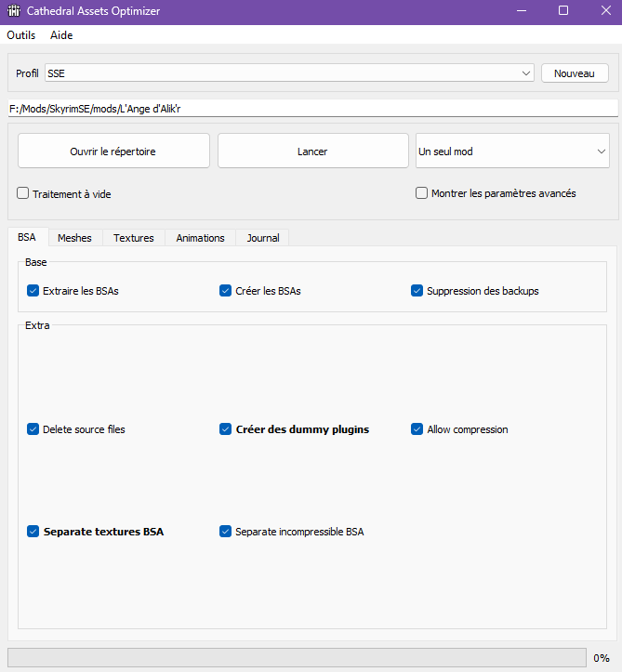Open the Journal tab
Image resolution: width=622 pixels, height=672 pixels.
[263, 238]
